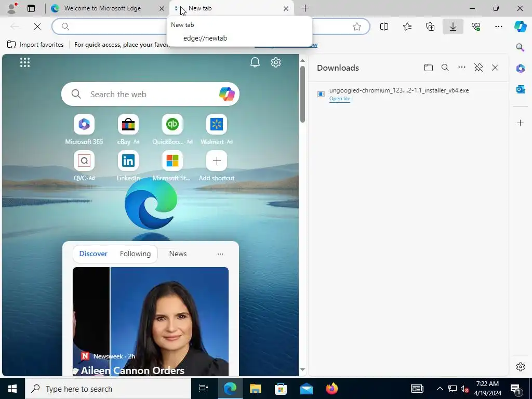The image size is (532, 399).
Task: Open the Action Center notifications
Action: point(516,389)
